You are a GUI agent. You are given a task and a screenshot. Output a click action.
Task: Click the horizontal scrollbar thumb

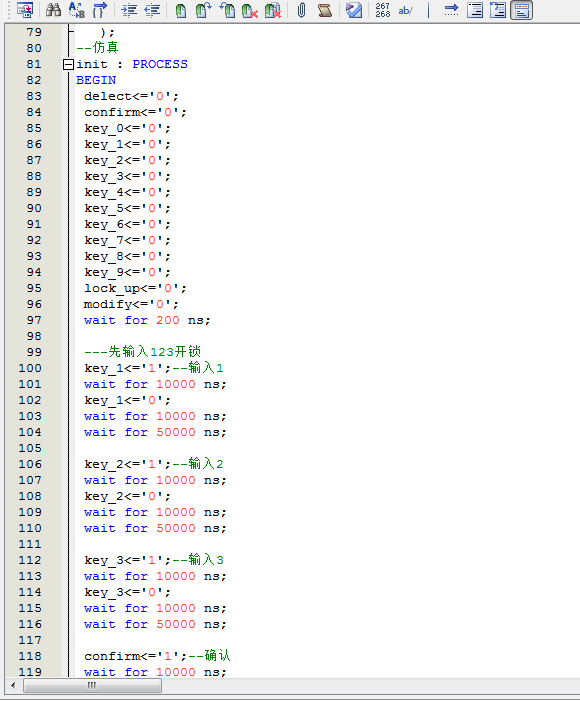[92, 685]
